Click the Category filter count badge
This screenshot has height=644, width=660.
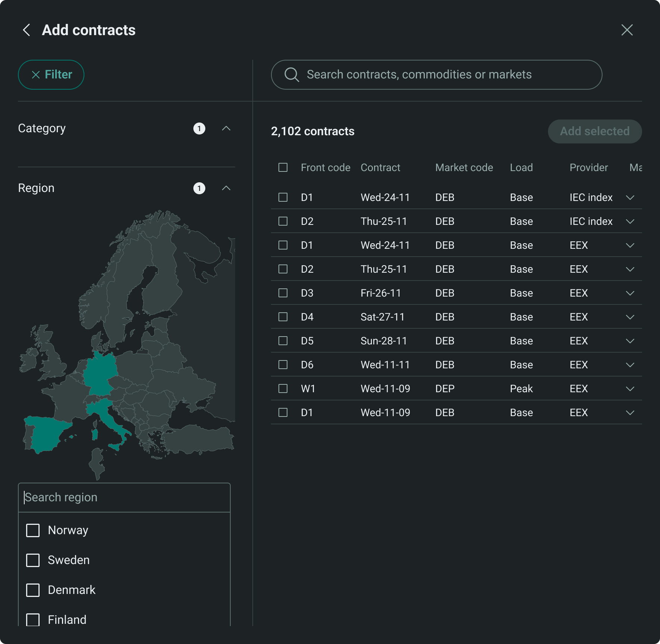tap(199, 129)
